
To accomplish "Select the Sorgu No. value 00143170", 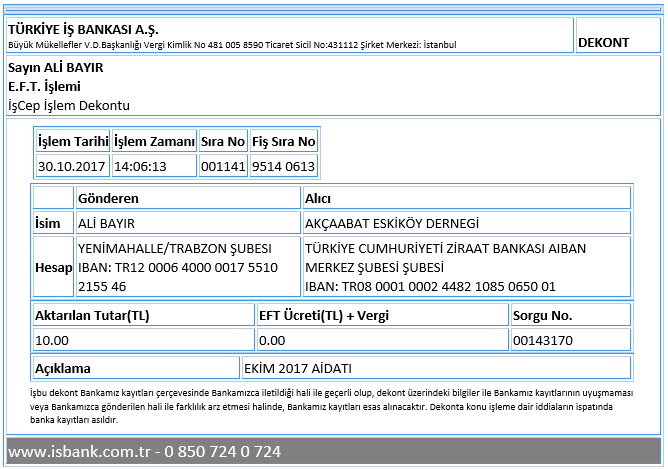I will (543, 340).
